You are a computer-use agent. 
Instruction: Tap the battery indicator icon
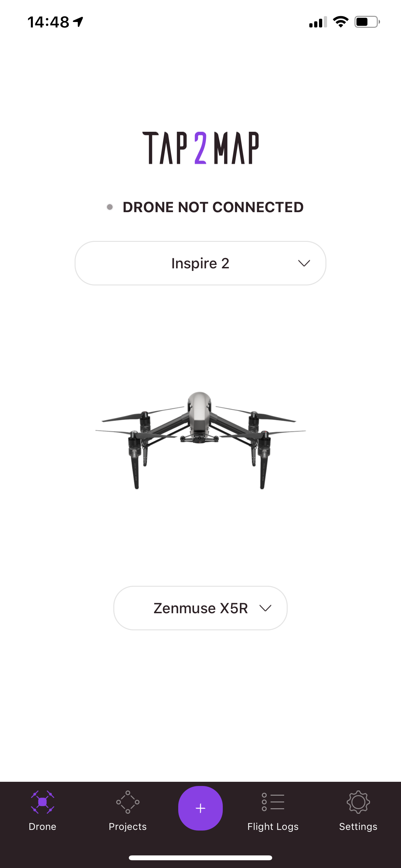click(x=367, y=22)
